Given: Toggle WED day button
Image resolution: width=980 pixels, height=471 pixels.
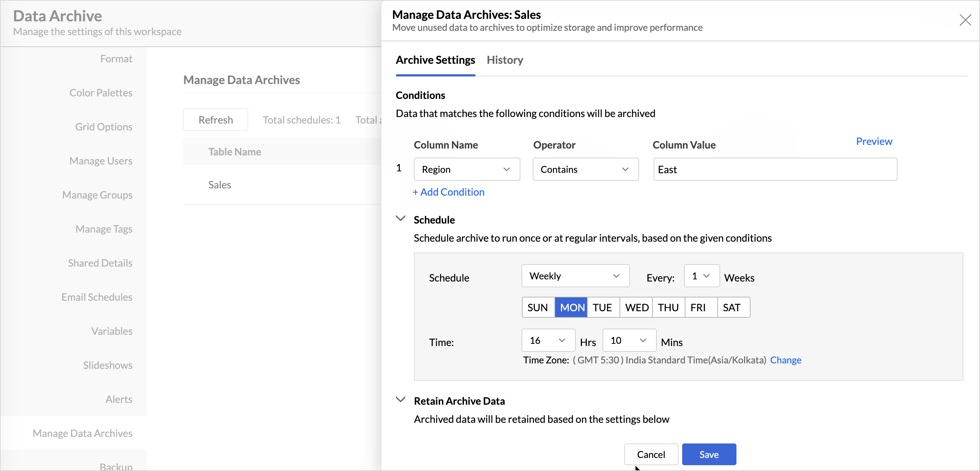Looking at the screenshot, I should 636,307.
